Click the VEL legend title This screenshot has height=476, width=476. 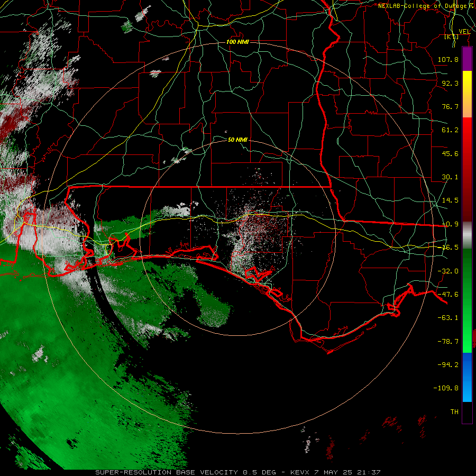click(x=464, y=32)
